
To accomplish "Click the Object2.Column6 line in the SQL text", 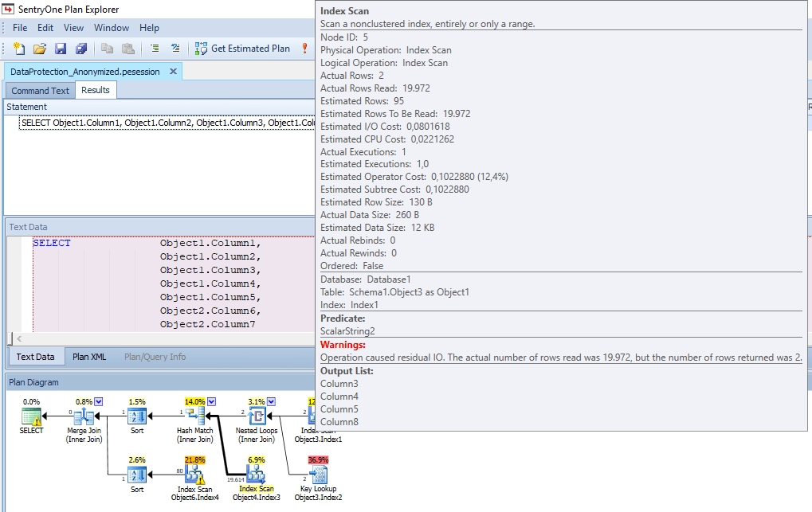I will pos(210,311).
